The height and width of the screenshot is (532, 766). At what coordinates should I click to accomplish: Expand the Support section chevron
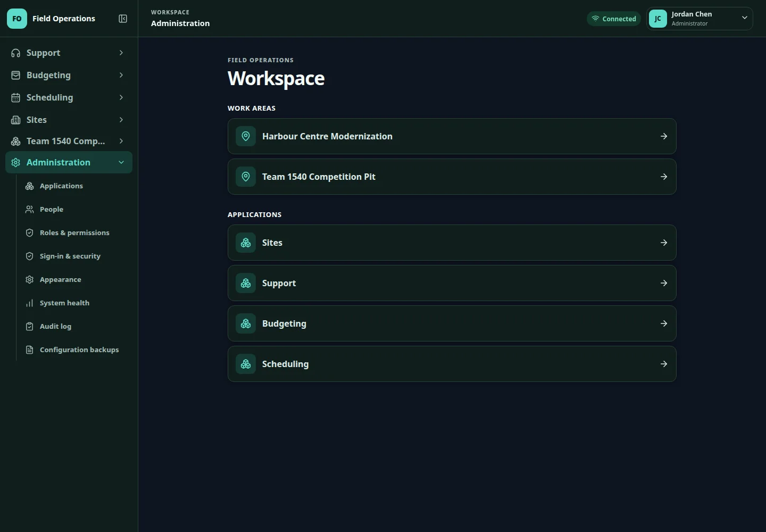(x=121, y=53)
